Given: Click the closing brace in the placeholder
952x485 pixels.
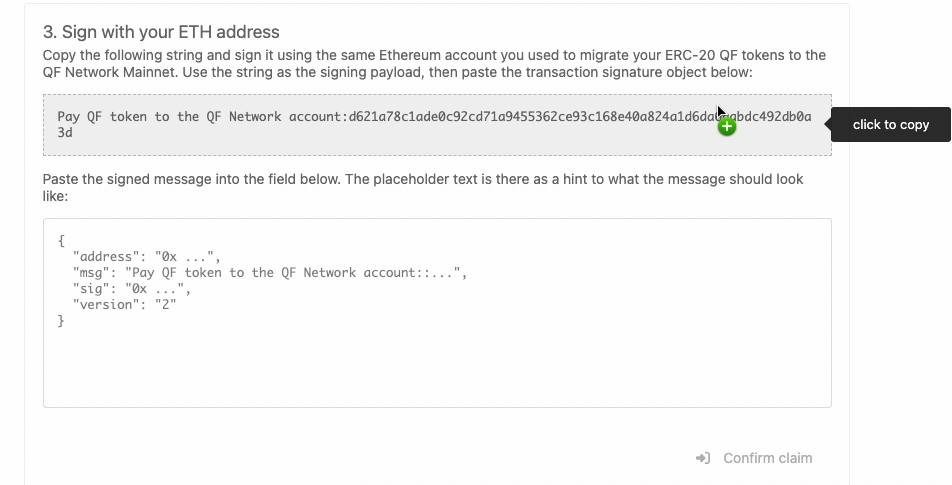Looking at the screenshot, I should (61, 321).
